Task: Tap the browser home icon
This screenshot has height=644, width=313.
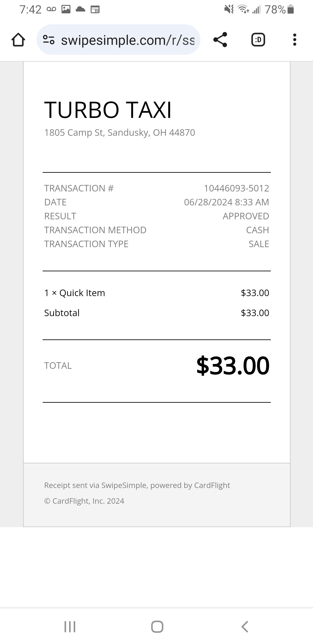Action: point(18,40)
